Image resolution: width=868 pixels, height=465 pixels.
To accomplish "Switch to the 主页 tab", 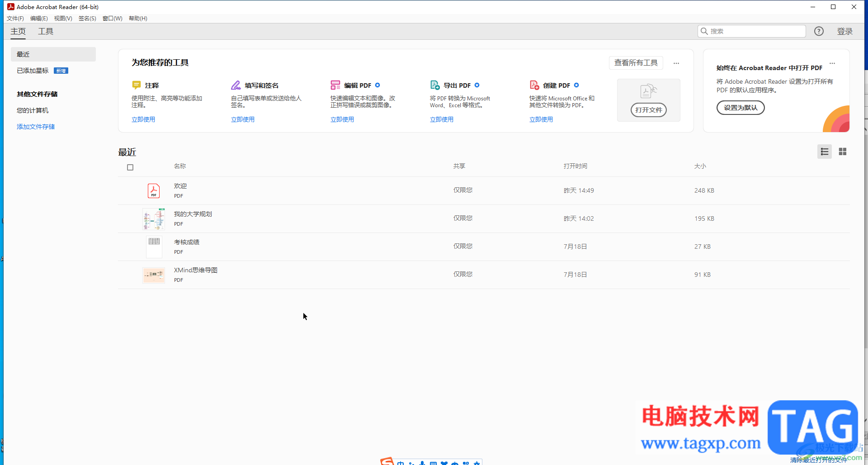I will [18, 31].
